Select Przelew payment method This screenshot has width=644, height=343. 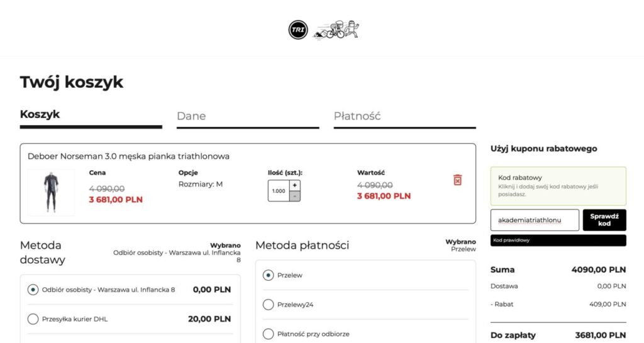[269, 275]
